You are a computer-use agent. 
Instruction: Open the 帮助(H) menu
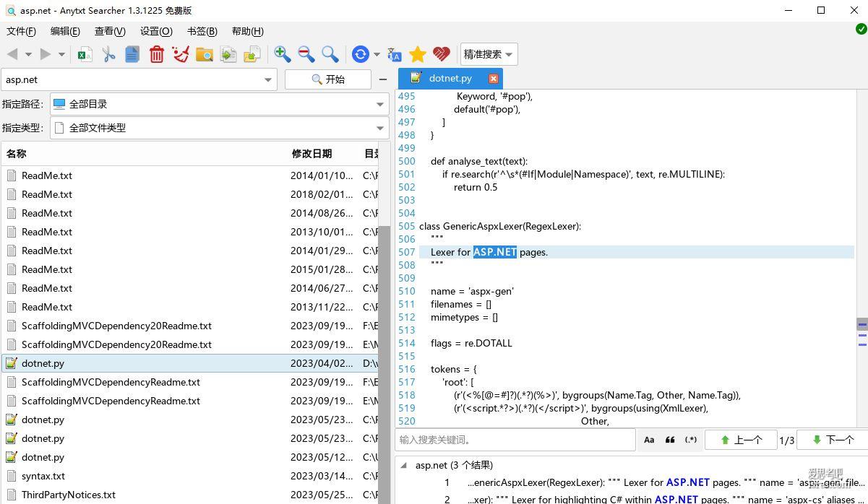(247, 31)
